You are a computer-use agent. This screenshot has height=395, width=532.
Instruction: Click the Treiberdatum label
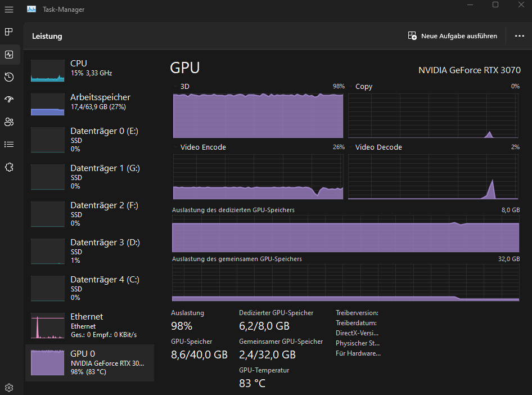(x=356, y=323)
